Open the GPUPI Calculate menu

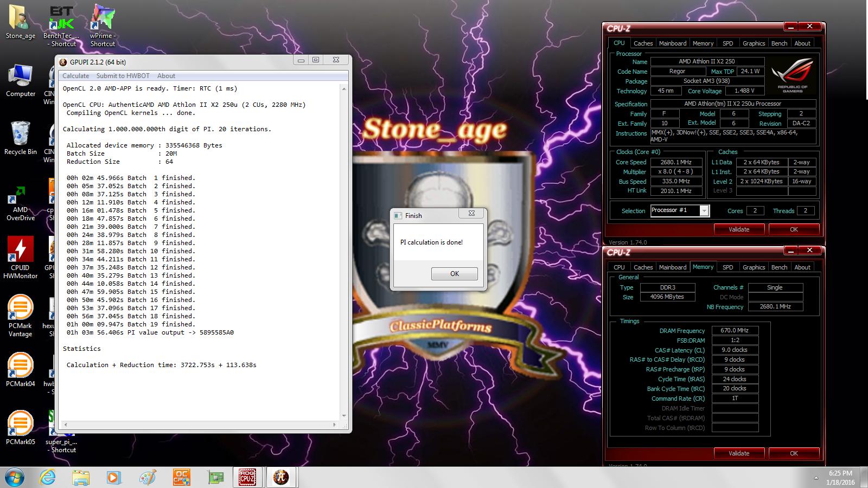pyautogui.click(x=75, y=76)
